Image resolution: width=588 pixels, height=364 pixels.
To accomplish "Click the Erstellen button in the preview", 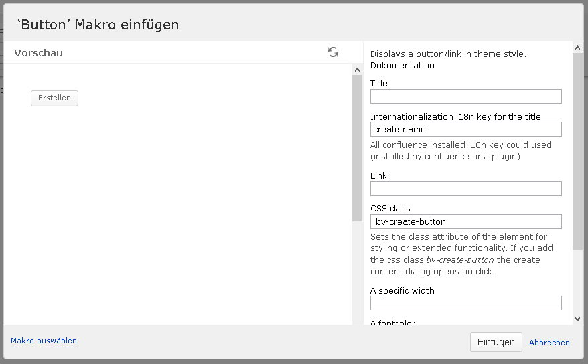I will pos(54,98).
